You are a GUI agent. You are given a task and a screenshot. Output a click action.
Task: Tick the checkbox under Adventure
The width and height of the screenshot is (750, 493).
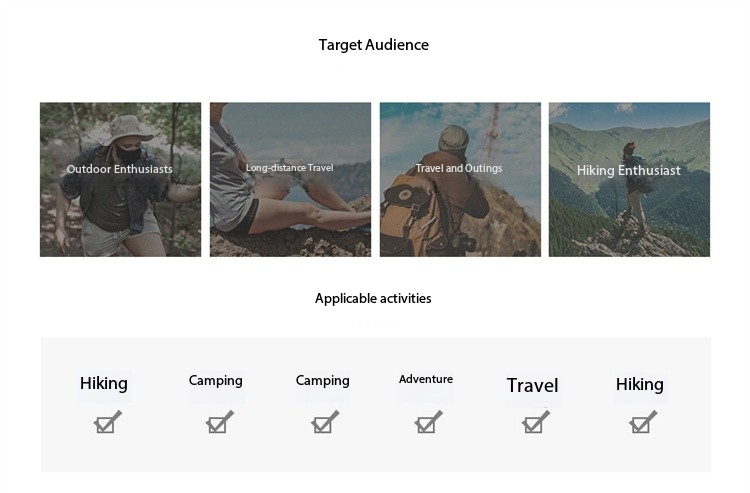[x=428, y=423]
